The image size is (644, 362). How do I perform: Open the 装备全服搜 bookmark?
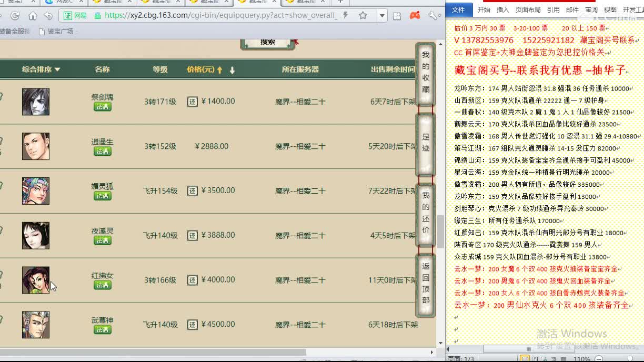click(15, 32)
